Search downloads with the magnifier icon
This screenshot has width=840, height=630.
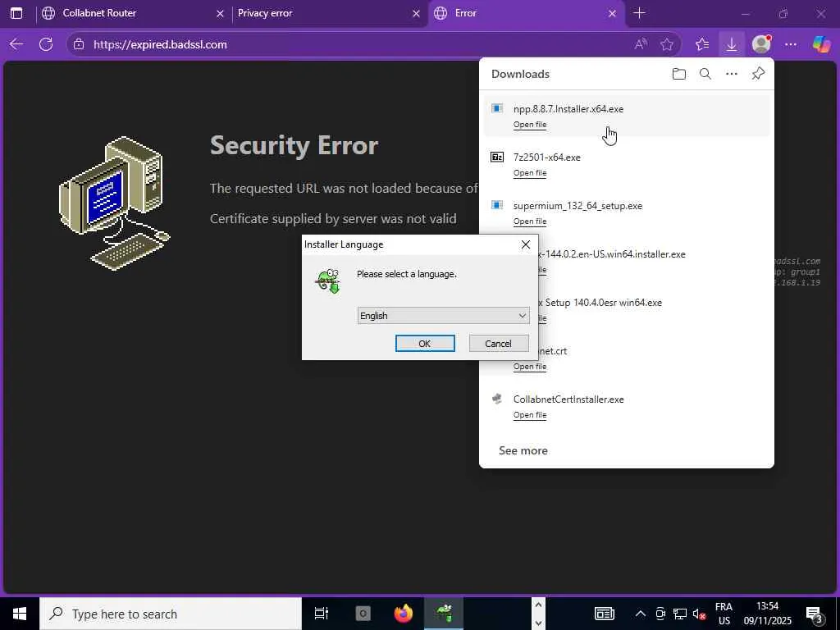pos(705,74)
